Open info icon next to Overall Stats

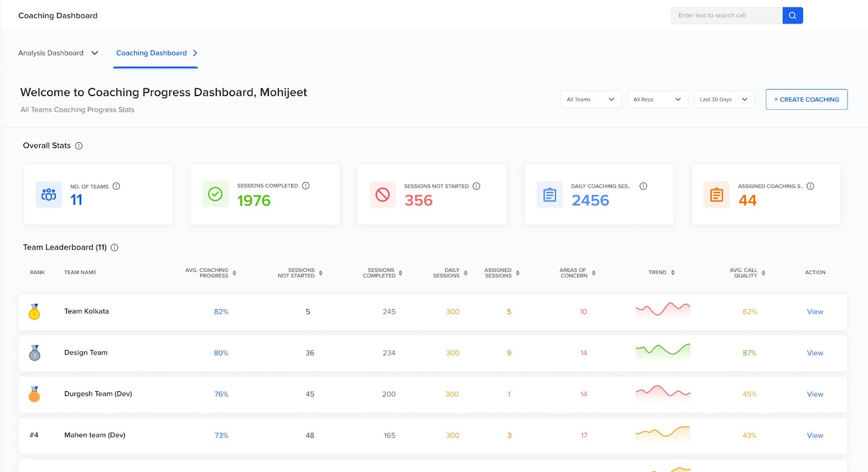click(x=79, y=146)
